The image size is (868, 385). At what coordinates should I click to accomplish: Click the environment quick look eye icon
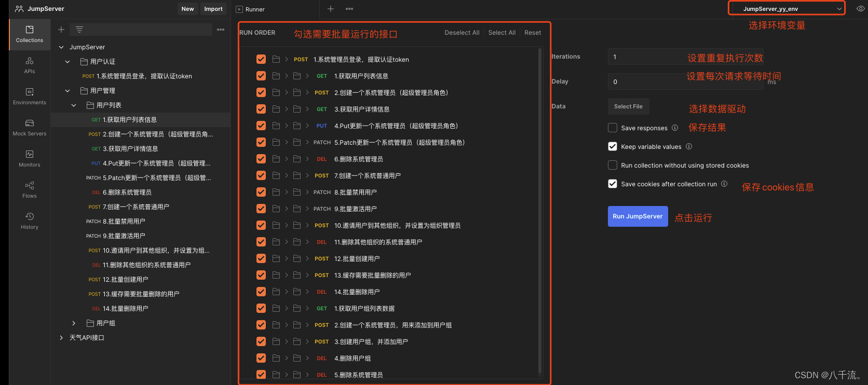click(x=860, y=8)
